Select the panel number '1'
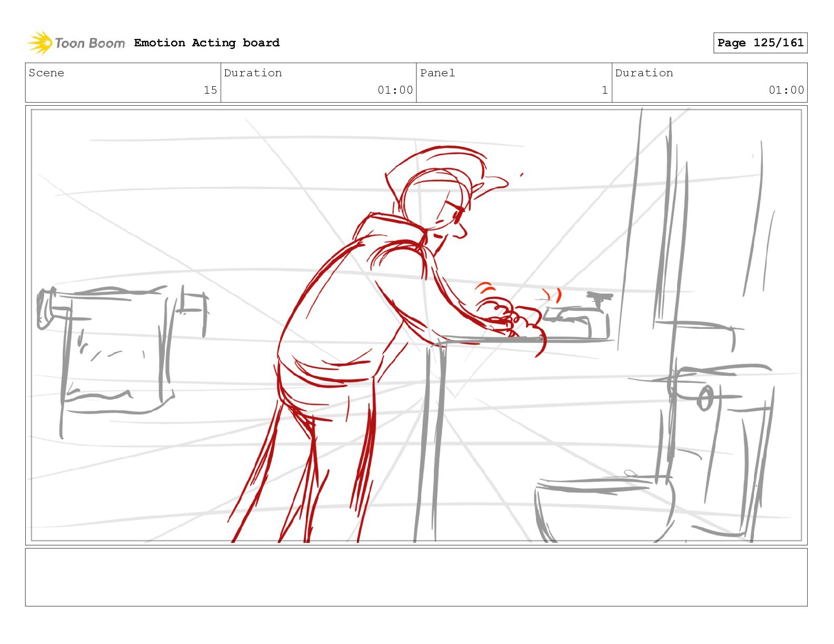The height and width of the screenshot is (644, 834). pyautogui.click(x=604, y=90)
